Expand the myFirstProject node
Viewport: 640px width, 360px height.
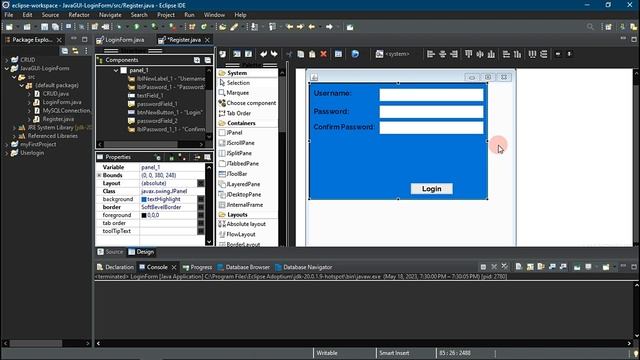click(7, 144)
